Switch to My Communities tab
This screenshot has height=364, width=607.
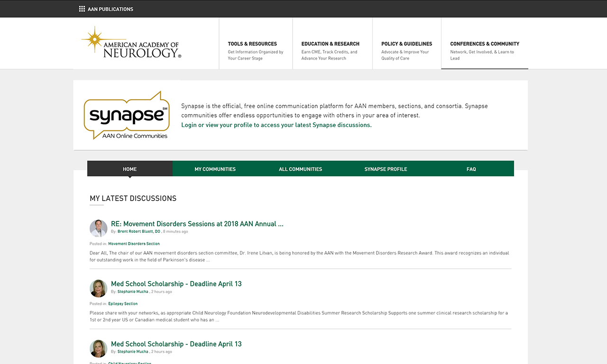click(x=215, y=169)
